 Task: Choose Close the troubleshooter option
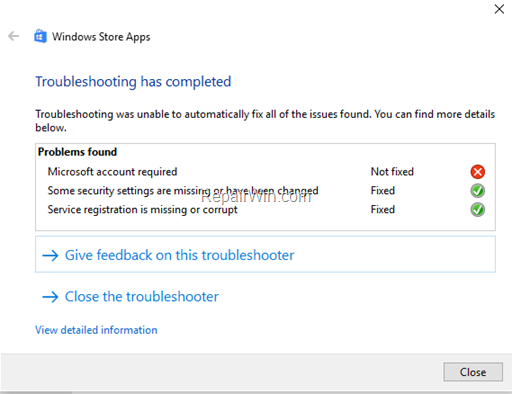point(131,297)
